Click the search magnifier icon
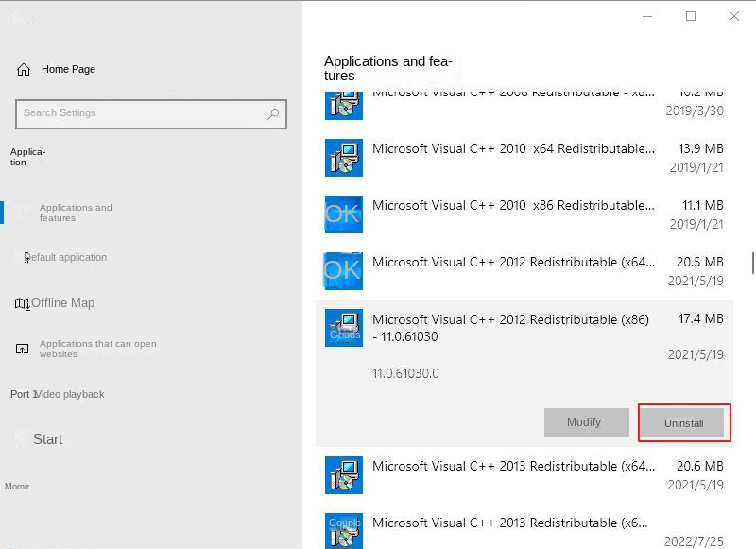The height and width of the screenshot is (549, 756). click(x=271, y=113)
